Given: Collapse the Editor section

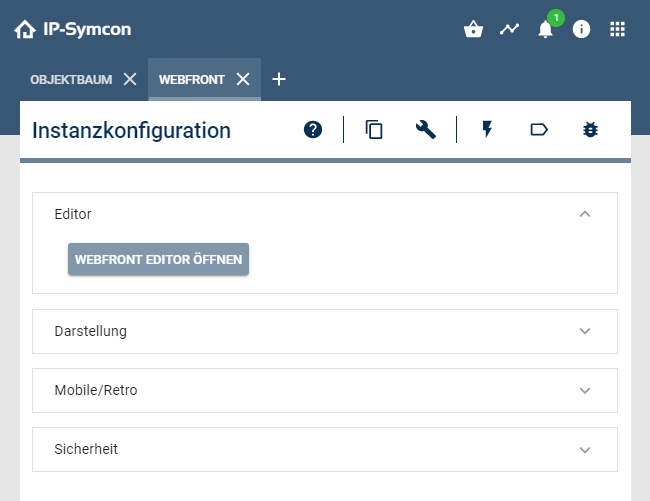Looking at the screenshot, I should point(585,214).
